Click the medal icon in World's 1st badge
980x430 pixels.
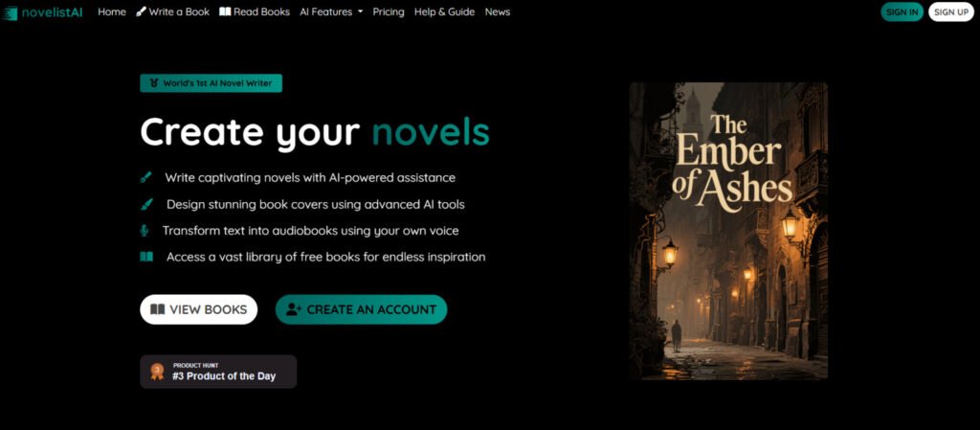pos(154,83)
